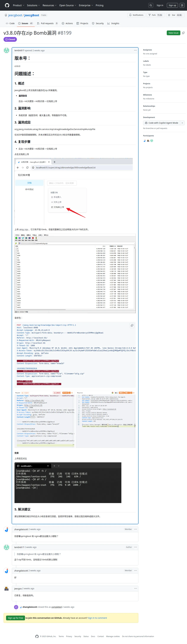Open Privacy link in footer
The image size is (187, 644).
point(69,636)
